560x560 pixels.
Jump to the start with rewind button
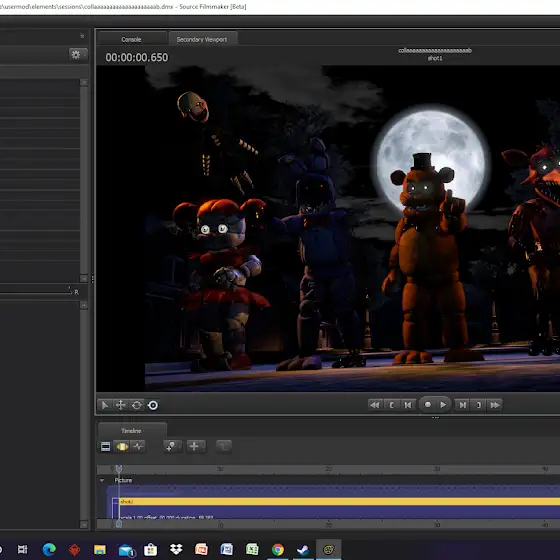(x=375, y=405)
